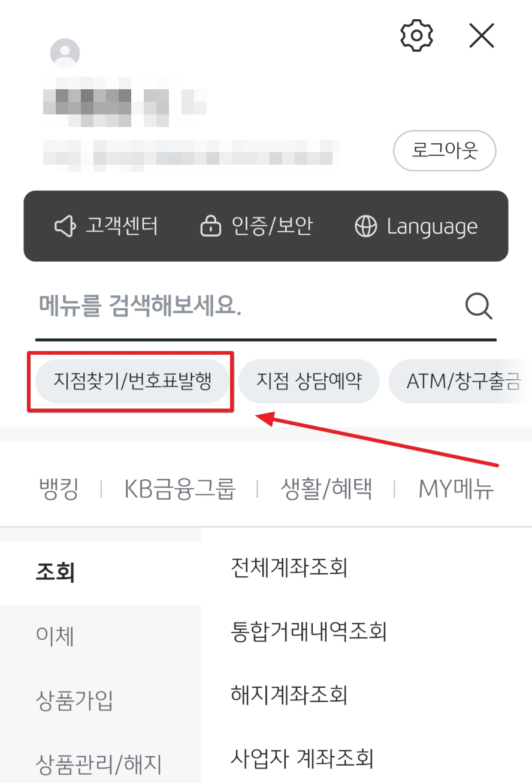Viewport: 532px width, 783px height.
Task: Close the menu with the X icon
Action: (482, 35)
